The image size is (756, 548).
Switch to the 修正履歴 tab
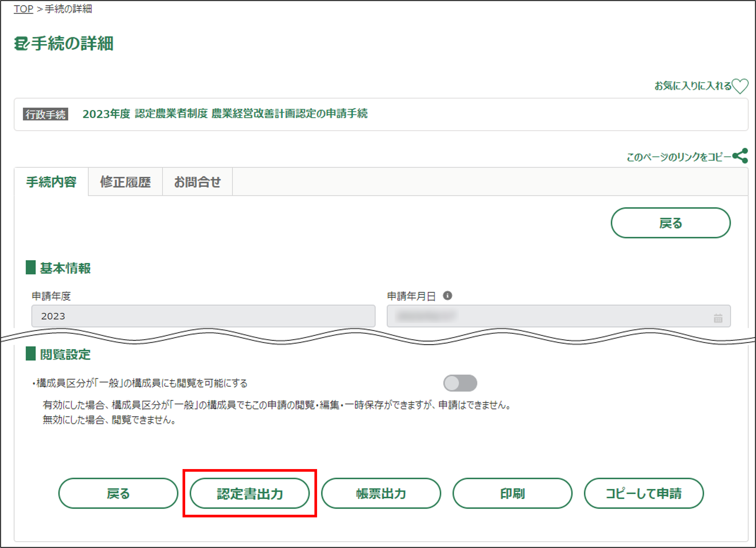click(125, 182)
